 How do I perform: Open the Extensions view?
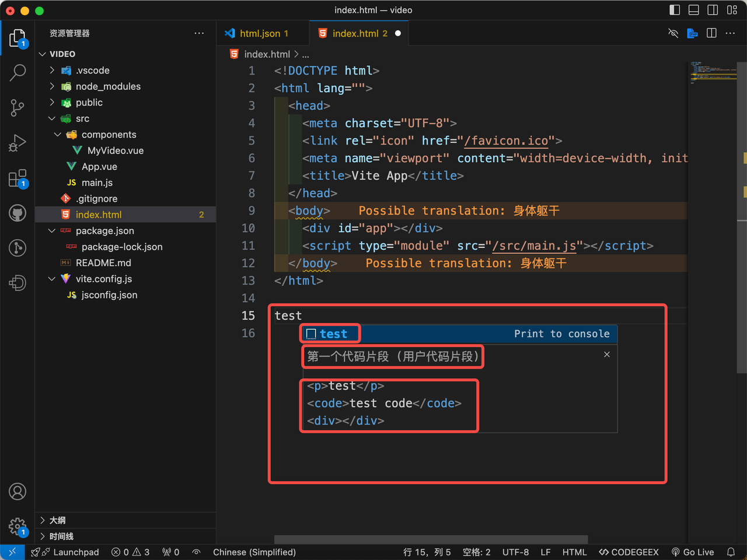[18, 178]
